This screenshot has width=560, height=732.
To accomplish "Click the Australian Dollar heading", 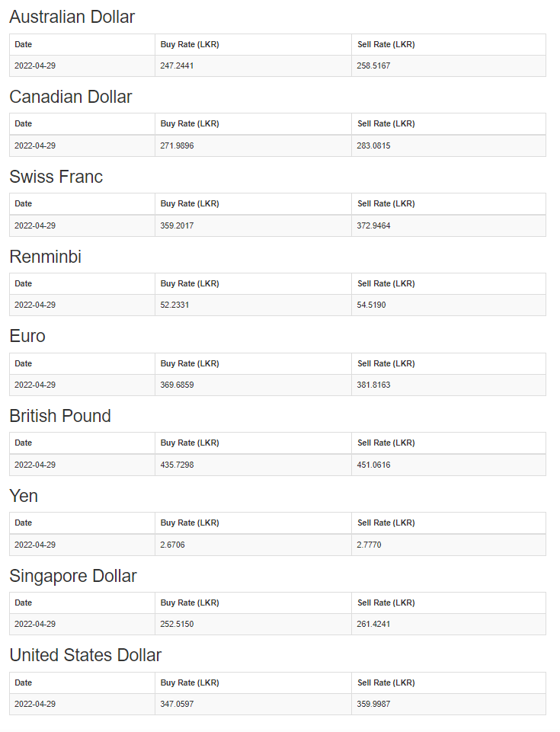I will click(x=72, y=17).
